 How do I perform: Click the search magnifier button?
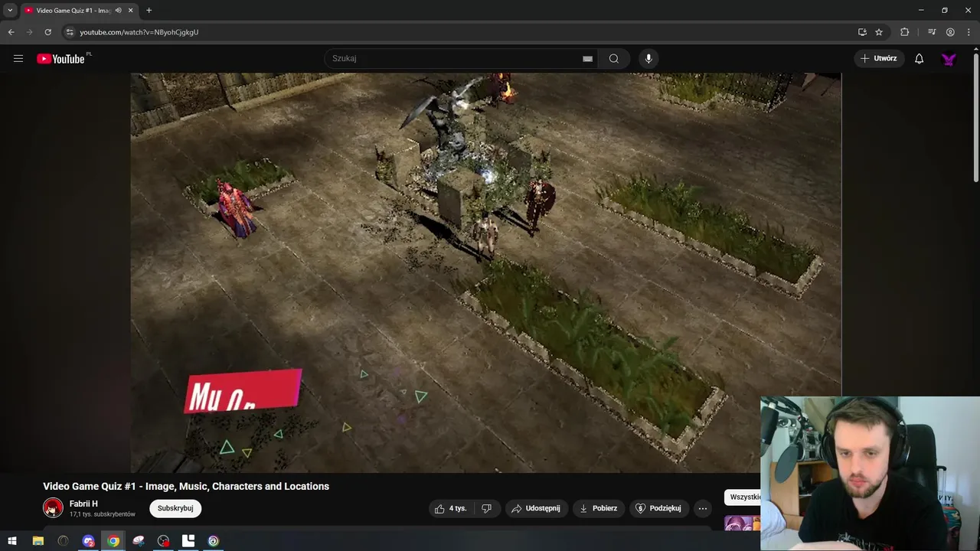pyautogui.click(x=614, y=58)
